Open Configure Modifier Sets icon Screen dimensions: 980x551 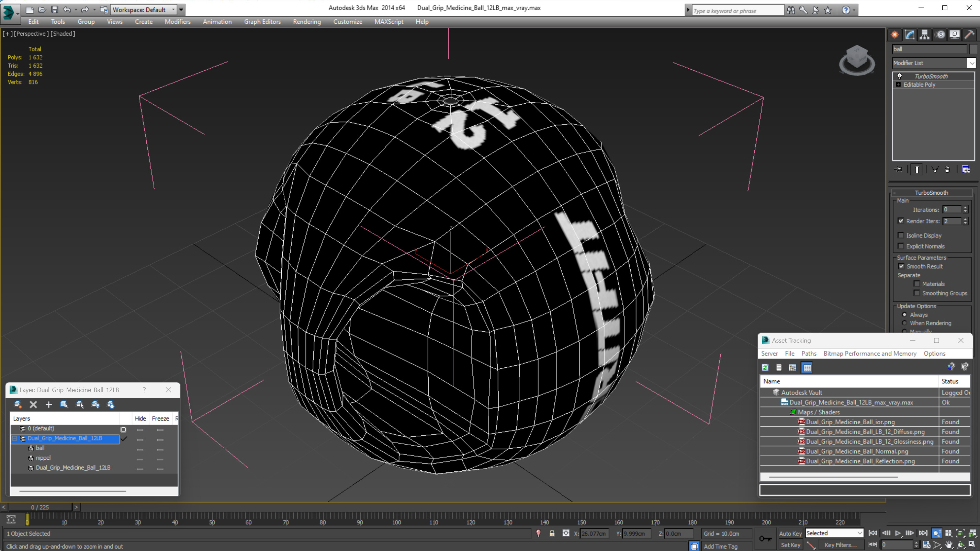[966, 169]
